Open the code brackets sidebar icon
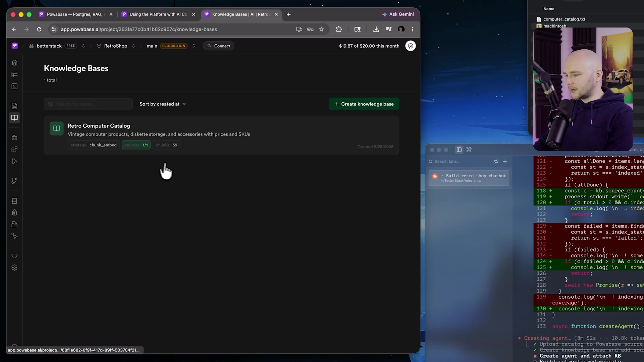The height and width of the screenshot is (362, 644). (x=14, y=256)
